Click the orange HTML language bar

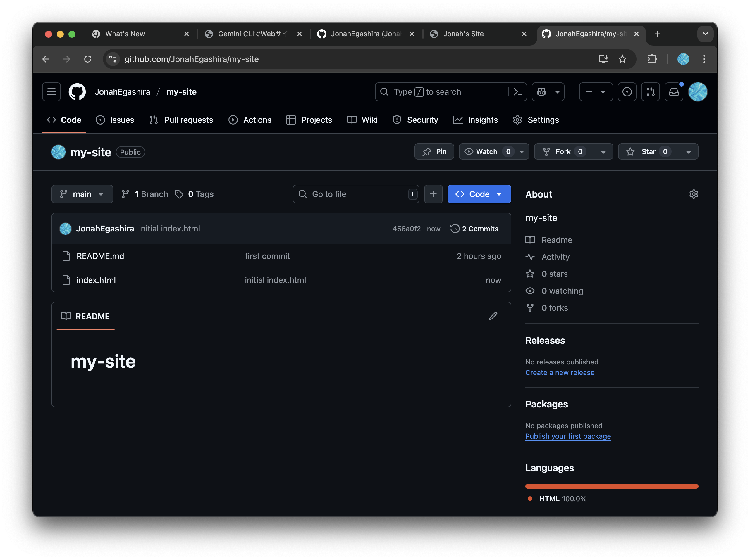coord(611,486)
